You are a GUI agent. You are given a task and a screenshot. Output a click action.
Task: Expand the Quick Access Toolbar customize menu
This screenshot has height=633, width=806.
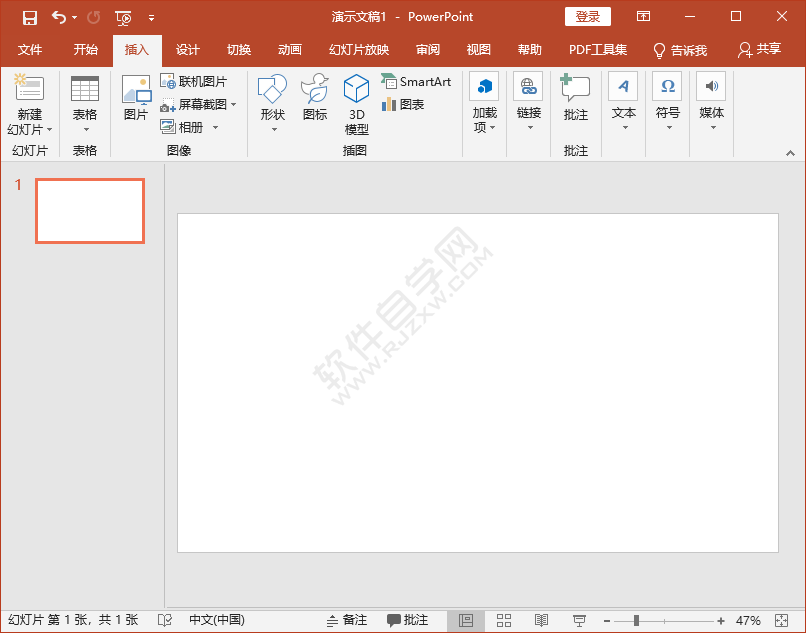pos(152,17)
